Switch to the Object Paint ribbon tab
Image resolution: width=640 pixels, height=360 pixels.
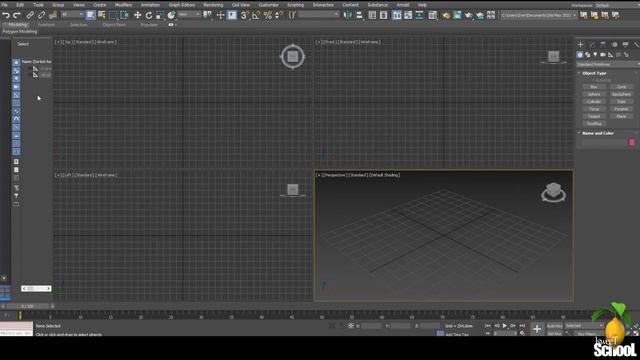point(114,25)
